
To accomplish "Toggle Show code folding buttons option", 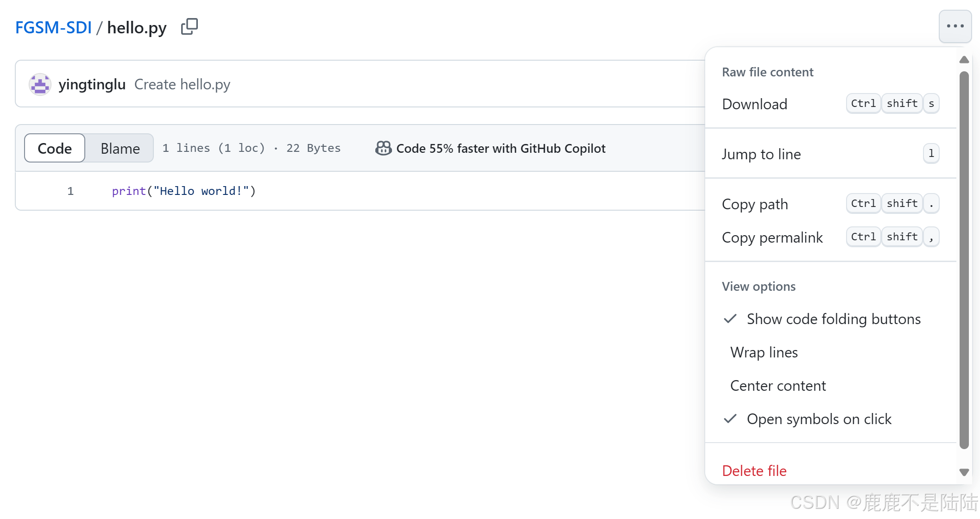I will click(x=833, y=319).
